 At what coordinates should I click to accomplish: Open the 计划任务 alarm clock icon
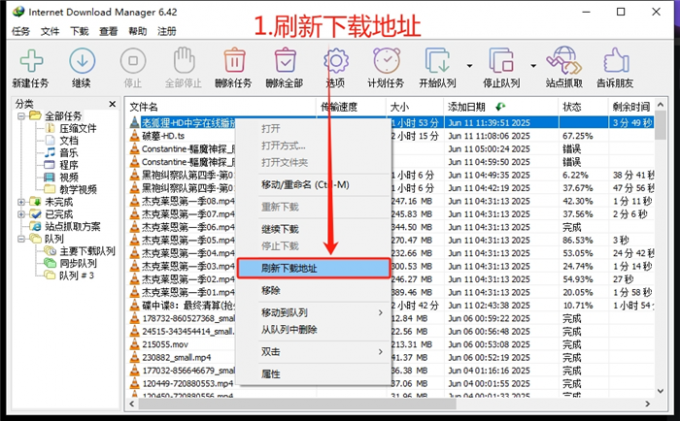tap(386, 60)
